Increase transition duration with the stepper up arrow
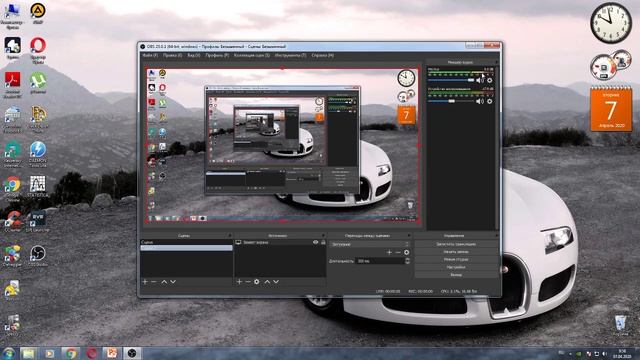The width and height of the screenshot is (640, 360). tap(407, 259)
